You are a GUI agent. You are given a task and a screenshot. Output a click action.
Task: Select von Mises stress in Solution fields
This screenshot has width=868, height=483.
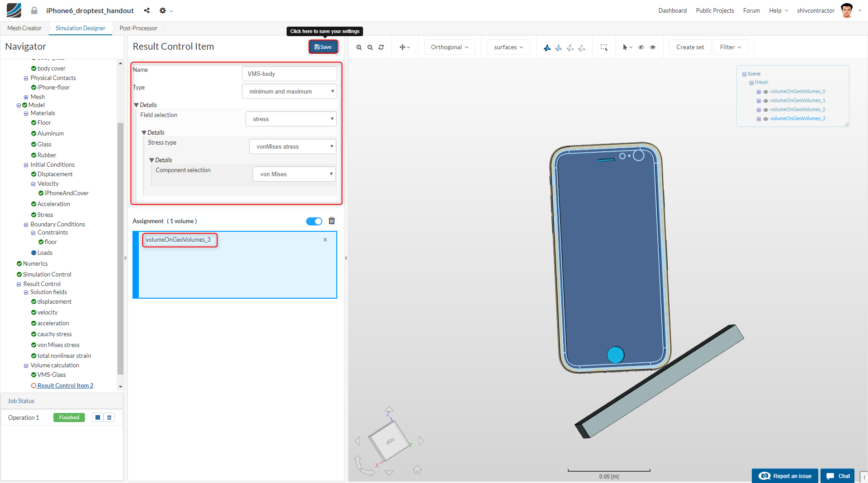point(58,345)
